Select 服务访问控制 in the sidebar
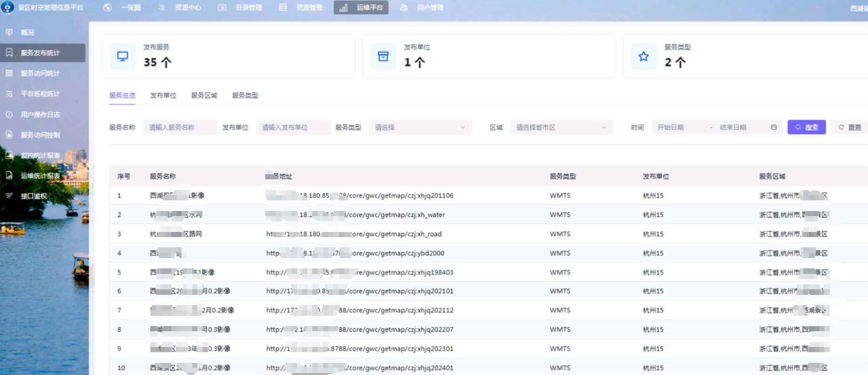 [40, 135]
